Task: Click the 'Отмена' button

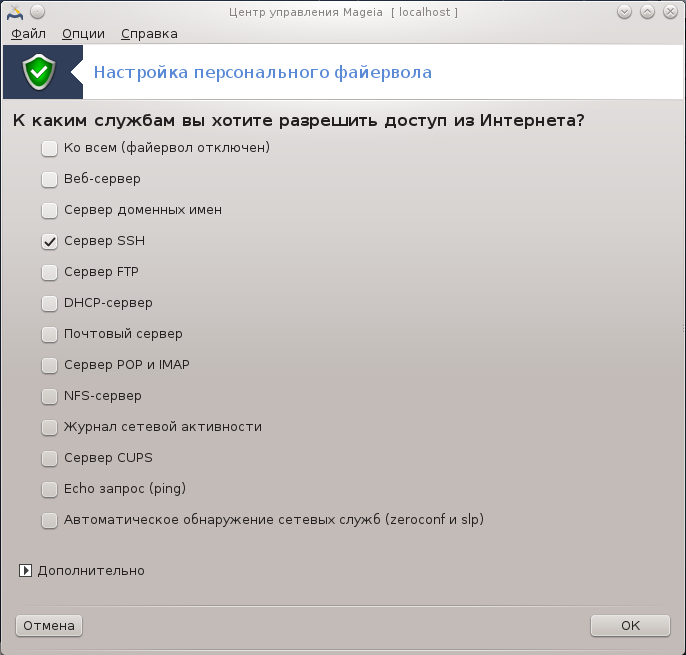Action: (49, 626)
